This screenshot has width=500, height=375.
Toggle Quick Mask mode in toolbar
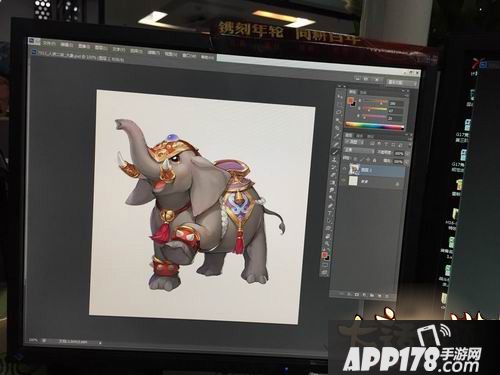pyautogui.click(x=325, y=265)
